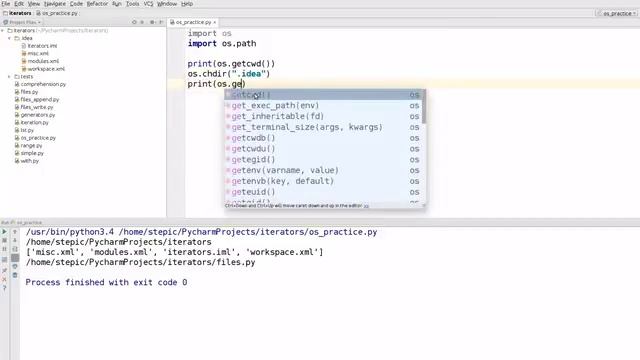Image resolution: width=640 pixels, height=360 pixels.
Task: Choose get_inheritable(fd) from completion list
Action: [x=324, y=116]
